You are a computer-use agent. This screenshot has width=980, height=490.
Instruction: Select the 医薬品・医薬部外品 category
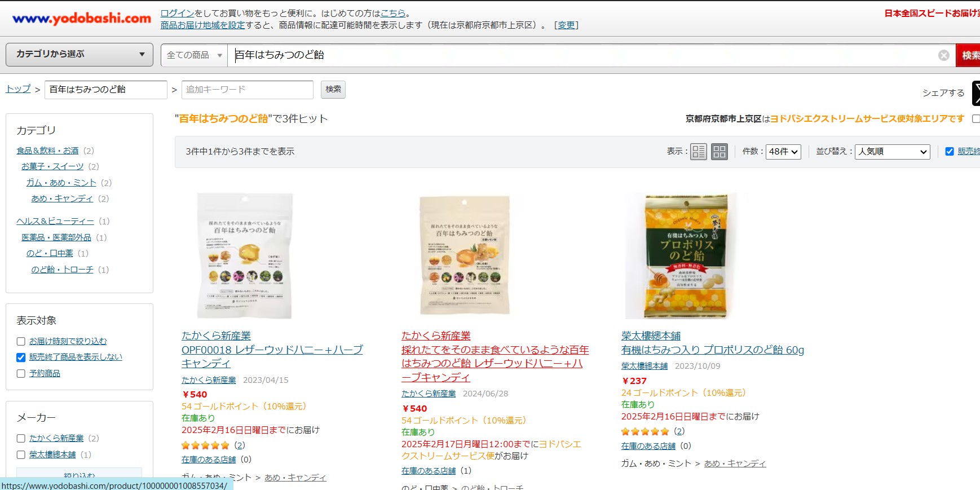pyautogui.click(x=56, y=237)
